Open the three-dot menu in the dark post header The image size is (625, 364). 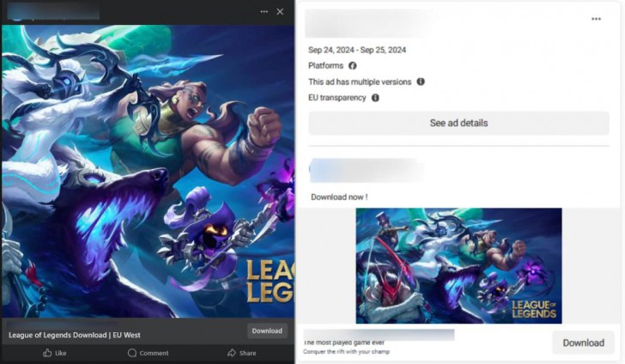[264, 11]
